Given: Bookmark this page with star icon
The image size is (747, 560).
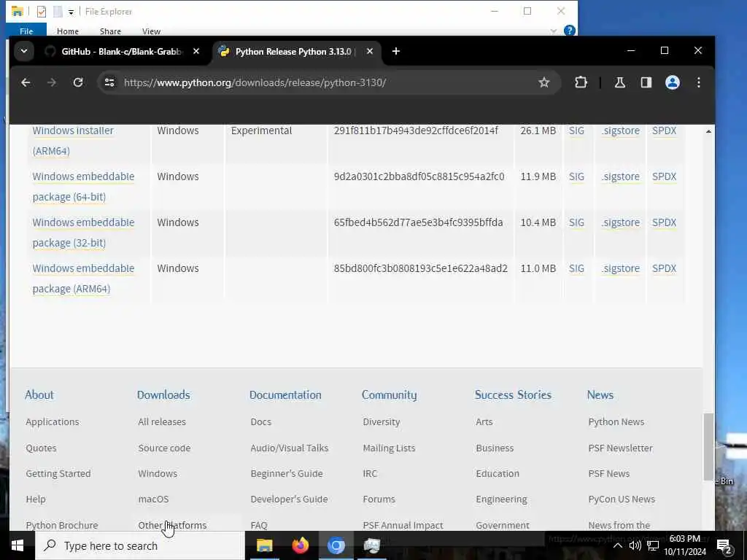Looking at the screenshot, I should pos(543,82).
